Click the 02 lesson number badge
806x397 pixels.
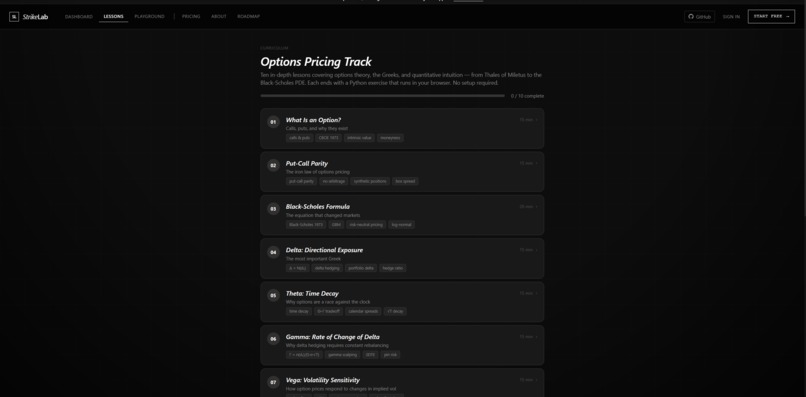tap(273, 166)
